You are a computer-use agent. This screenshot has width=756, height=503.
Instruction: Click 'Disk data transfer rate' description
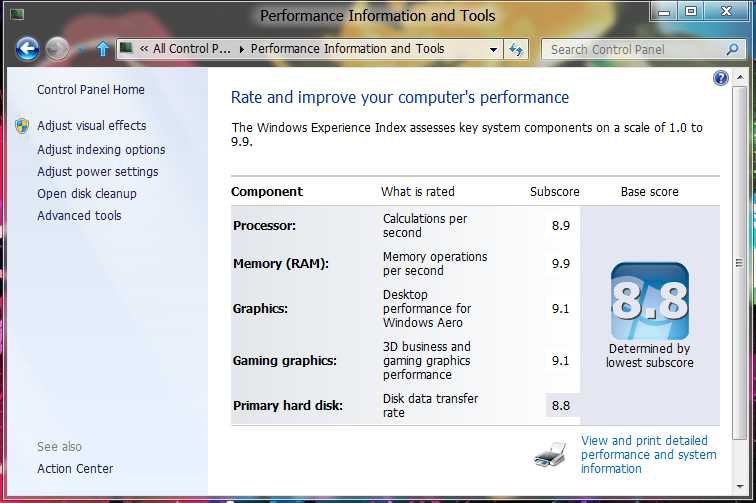(430, 406)
